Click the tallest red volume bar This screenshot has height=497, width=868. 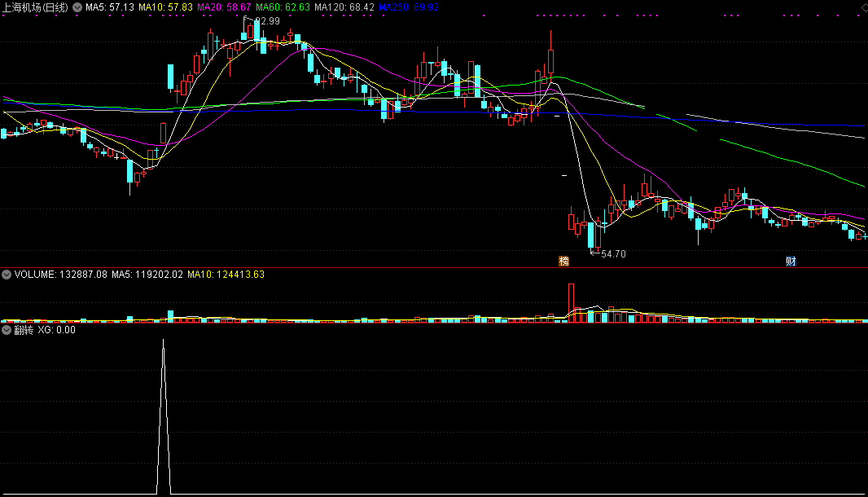[x=572, y=303]
